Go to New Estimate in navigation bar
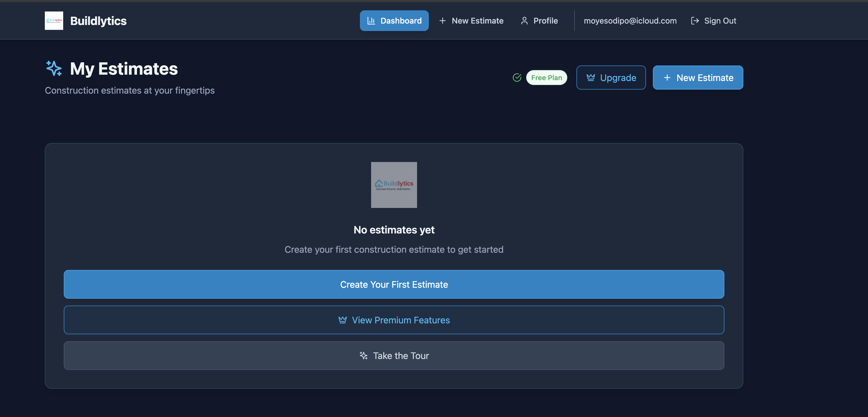The image size is (868, 417). [x=477, y=21]
